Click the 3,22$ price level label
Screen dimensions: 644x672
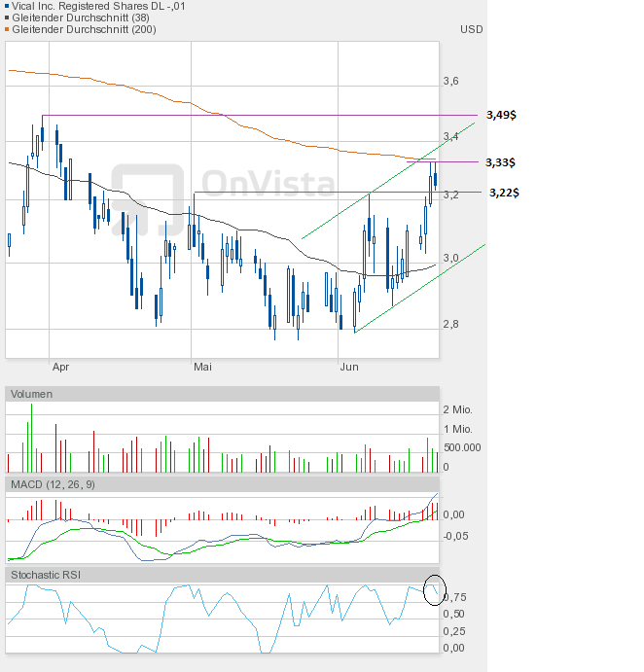[x=503, y=193]
